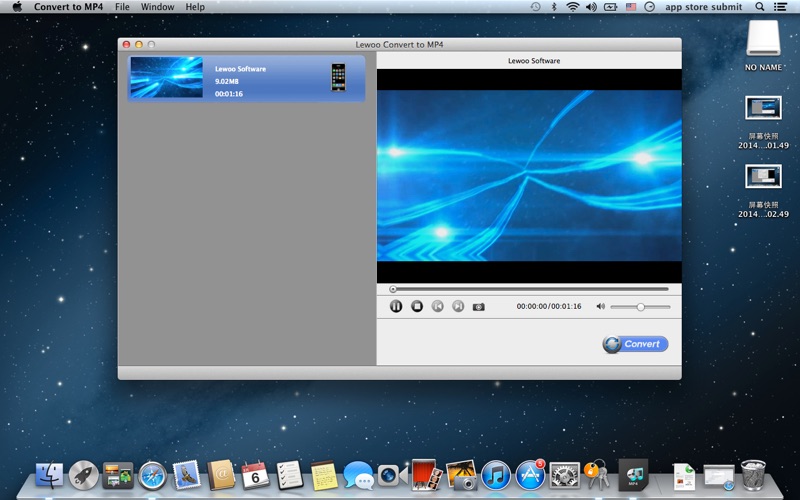Open Calendar from the dock

pos(255,476)
